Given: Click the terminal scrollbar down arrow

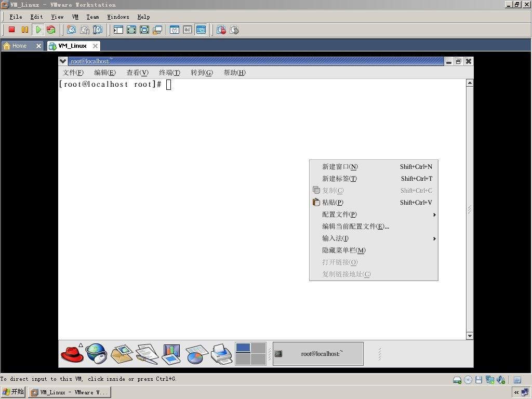Looking at the screenshot, I should tap(470, 336).
